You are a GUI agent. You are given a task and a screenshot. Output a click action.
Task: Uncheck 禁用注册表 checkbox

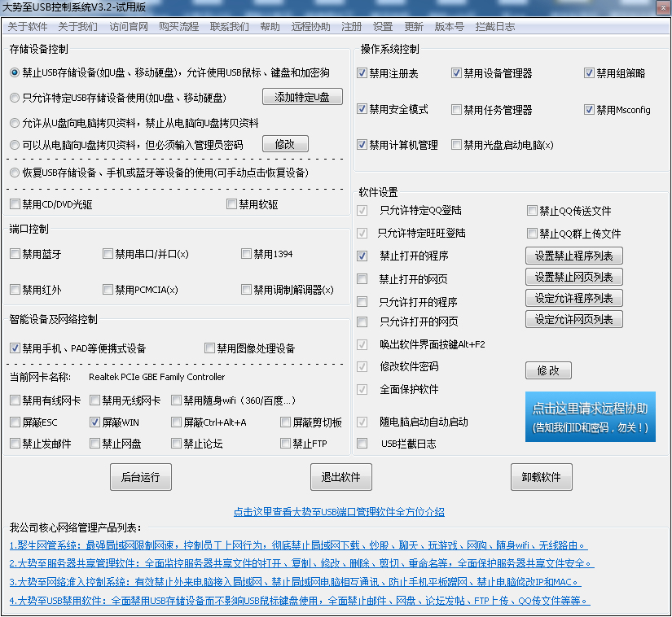(x=362, y=73)
